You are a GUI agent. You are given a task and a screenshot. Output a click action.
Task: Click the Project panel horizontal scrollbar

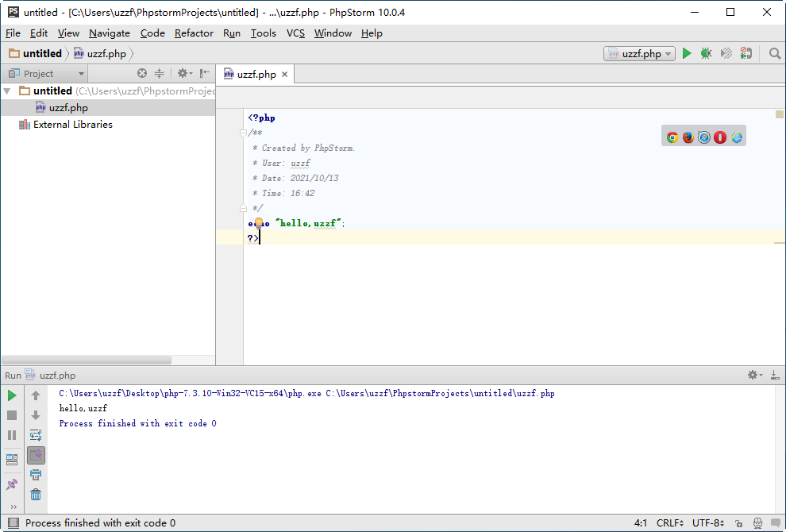pos(87,360)
